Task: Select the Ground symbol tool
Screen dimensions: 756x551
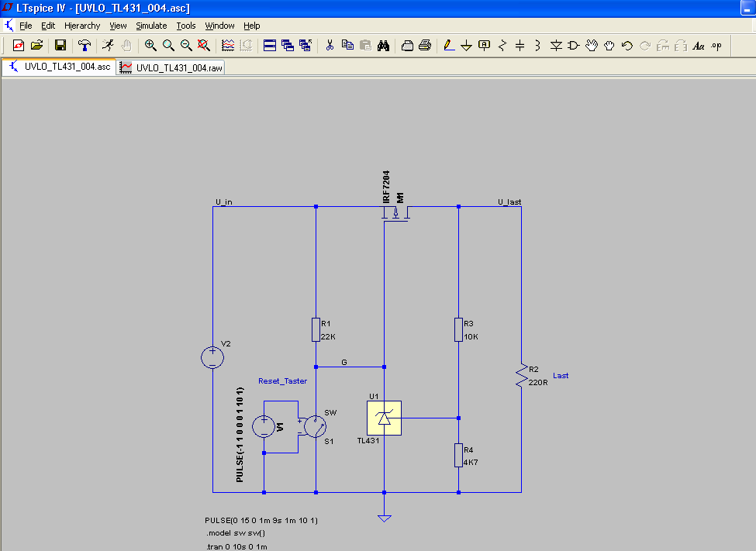Action: [x=466, y=45]
